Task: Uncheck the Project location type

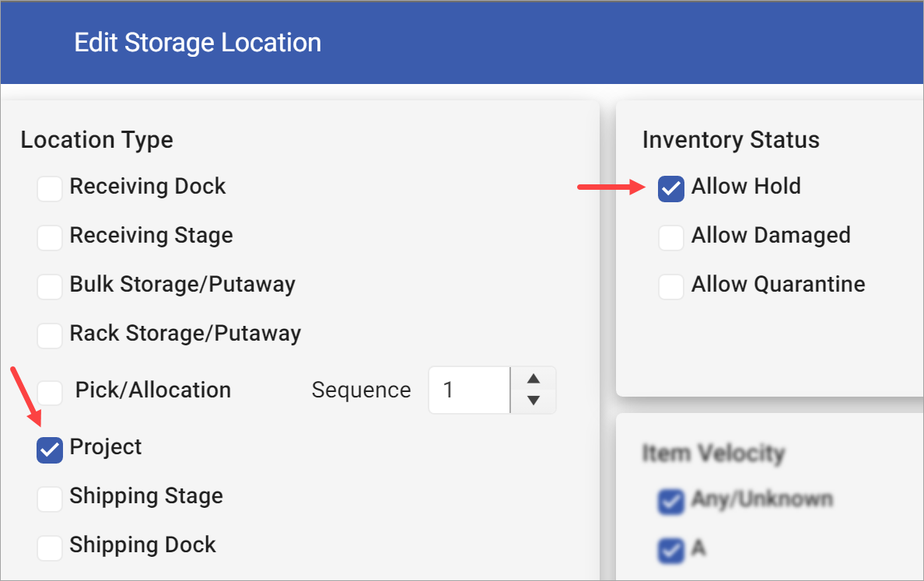Action: tap(49, 450)
